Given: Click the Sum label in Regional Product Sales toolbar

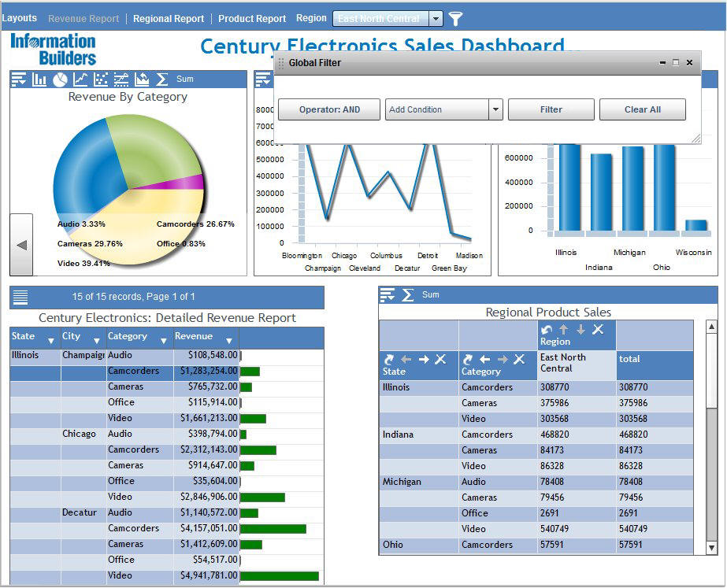Looking at the screenshot, I should [430, 294].
